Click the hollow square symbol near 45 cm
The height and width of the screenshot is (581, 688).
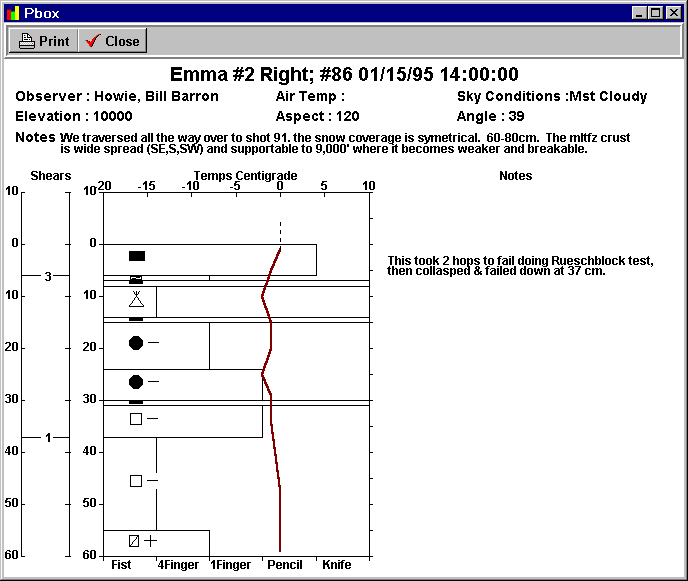136,481
